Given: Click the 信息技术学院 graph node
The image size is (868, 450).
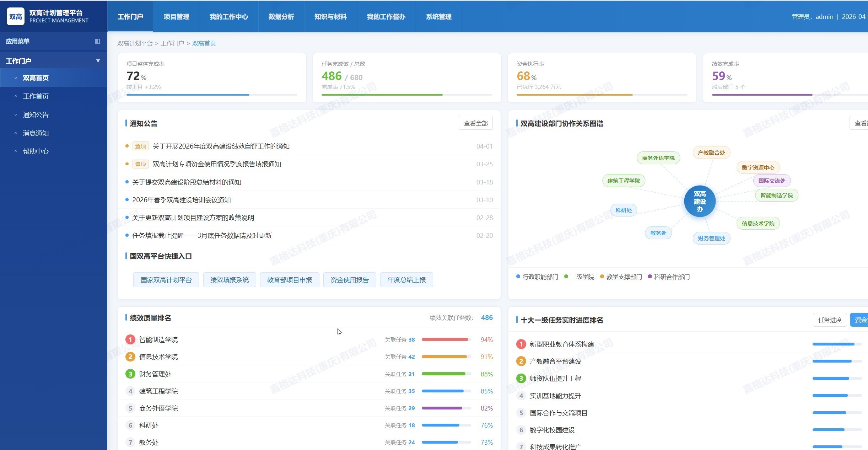Looking at the screenshot, I should click(x=758, y=223).
